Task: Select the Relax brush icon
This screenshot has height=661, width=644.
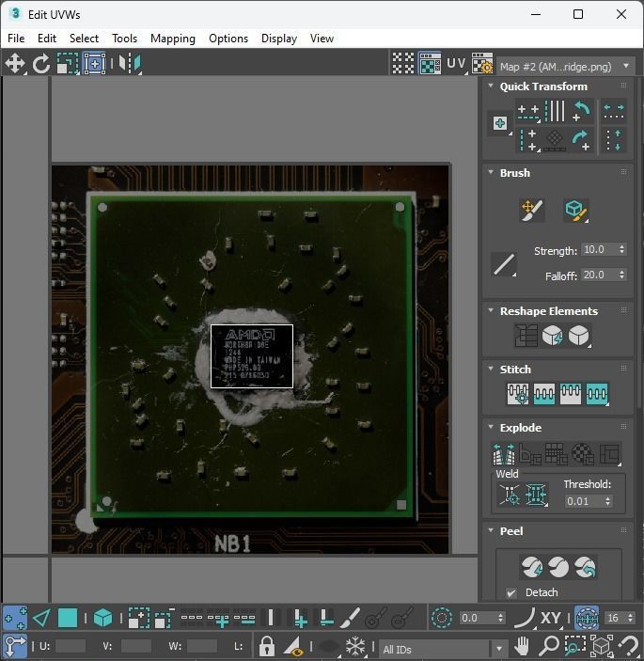Action: (575, 210)
